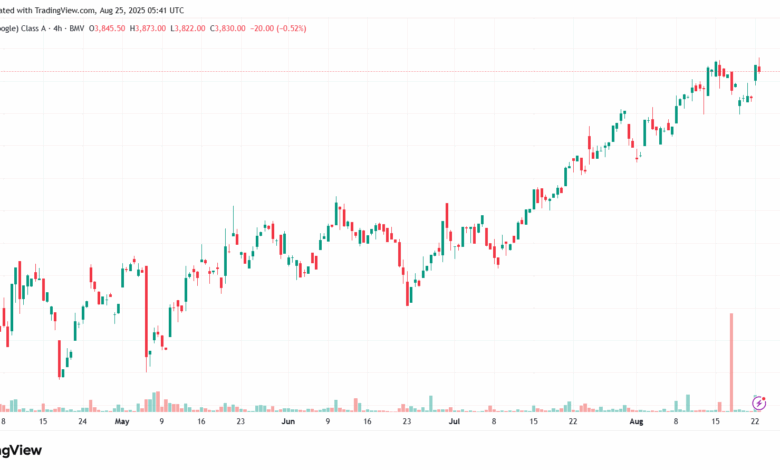Click the 22 date label right before Aug
The width and height of the screenshot is (780, 470).
pos(573,421)
